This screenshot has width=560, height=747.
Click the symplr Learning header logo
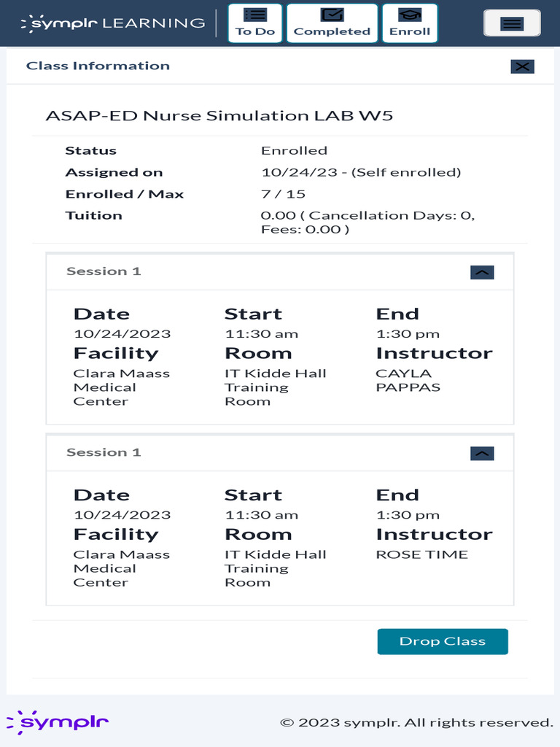pos(113,23)
